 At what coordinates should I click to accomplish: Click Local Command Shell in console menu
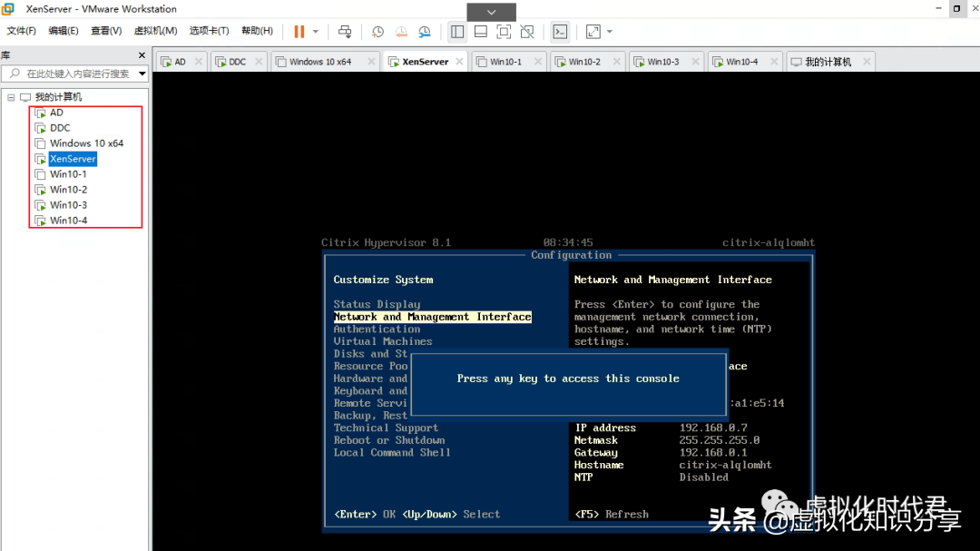pos(393,453)
